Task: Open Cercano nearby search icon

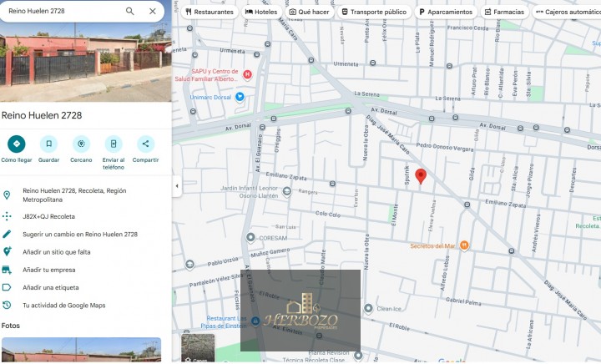Action: [81, 144]
